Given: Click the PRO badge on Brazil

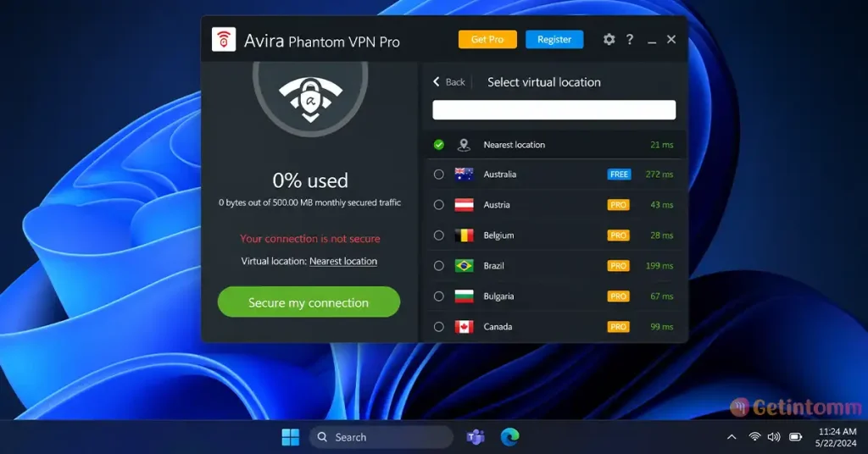Looking at the screenshot, I should coord(618,265).
